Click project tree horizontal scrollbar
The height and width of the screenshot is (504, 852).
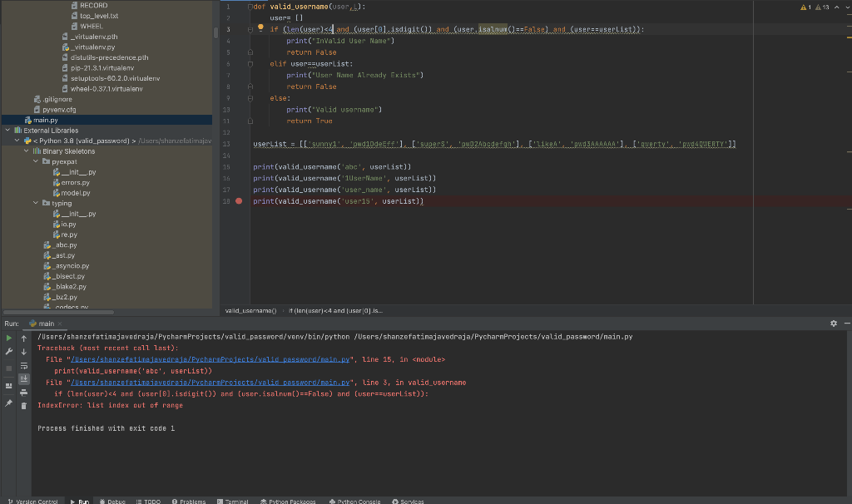[x=59, y=312]
